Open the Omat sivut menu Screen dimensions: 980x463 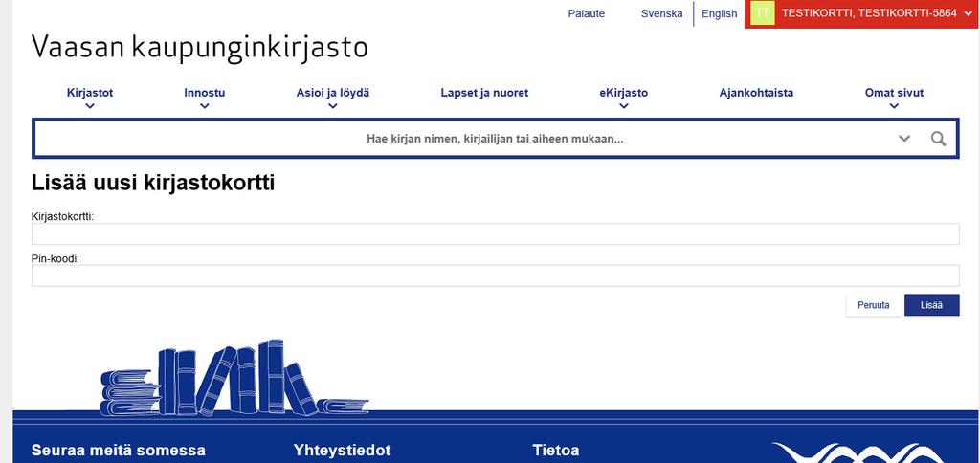894,93
